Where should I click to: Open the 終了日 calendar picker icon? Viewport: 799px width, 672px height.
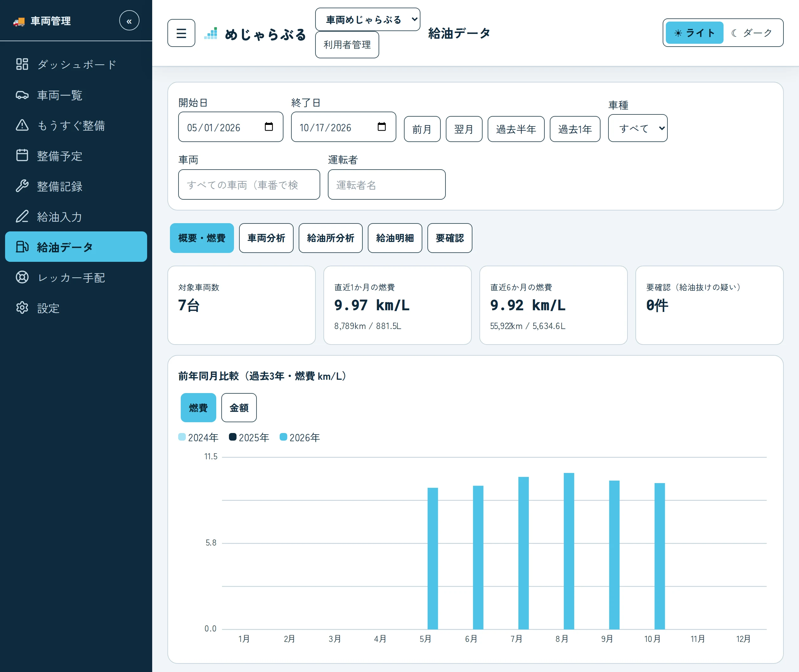[382, 126]
